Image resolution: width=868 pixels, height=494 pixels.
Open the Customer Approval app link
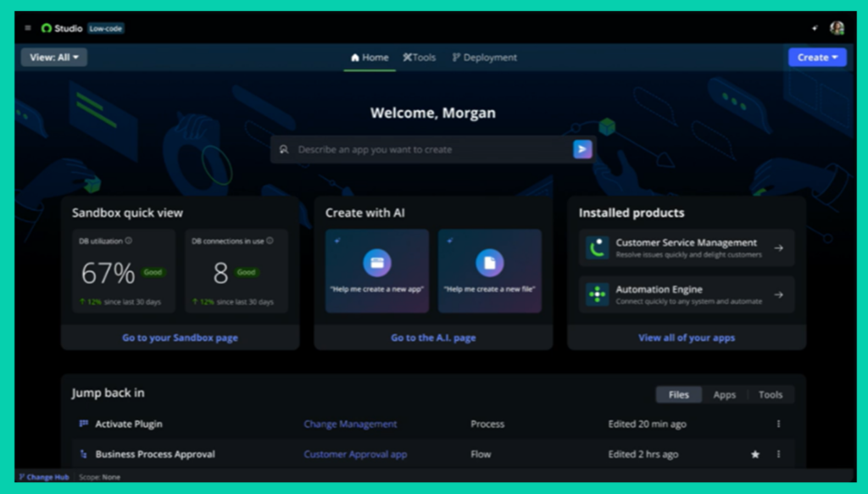tap(355, 454)
